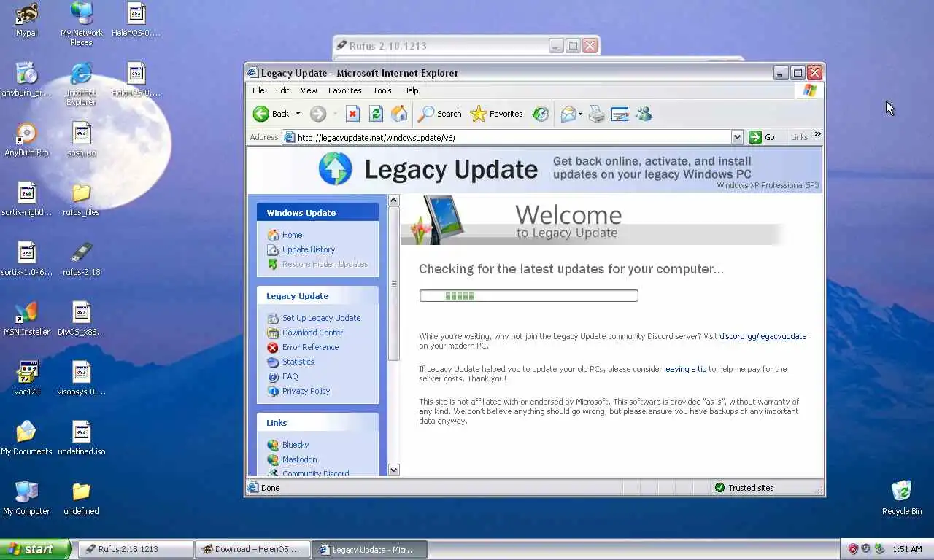This screenshot has width=934, height=560.
Task: Select the Recycle Bin desktop icon
Action: click(x=902, y=499)
